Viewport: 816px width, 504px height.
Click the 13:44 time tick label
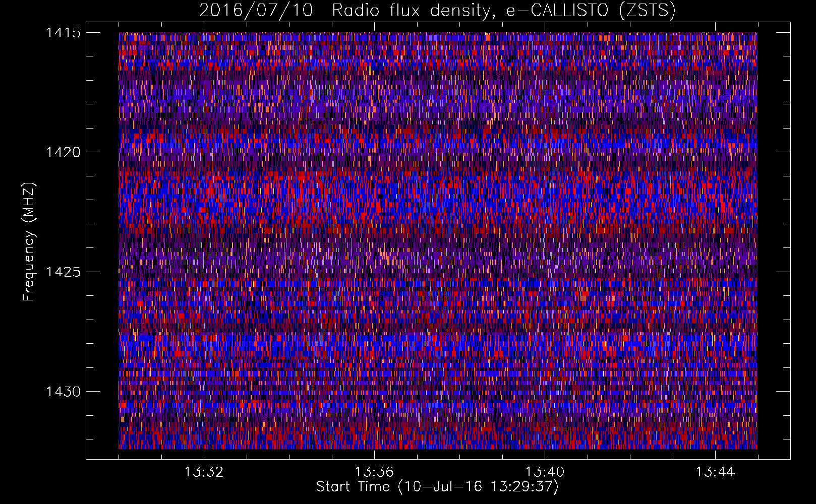pos(715,472)
